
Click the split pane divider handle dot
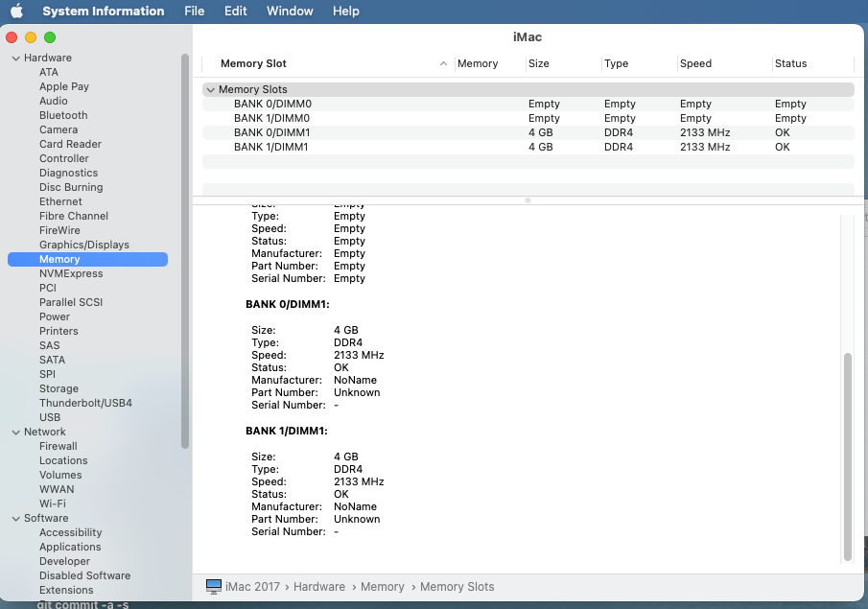click(528, 200)
